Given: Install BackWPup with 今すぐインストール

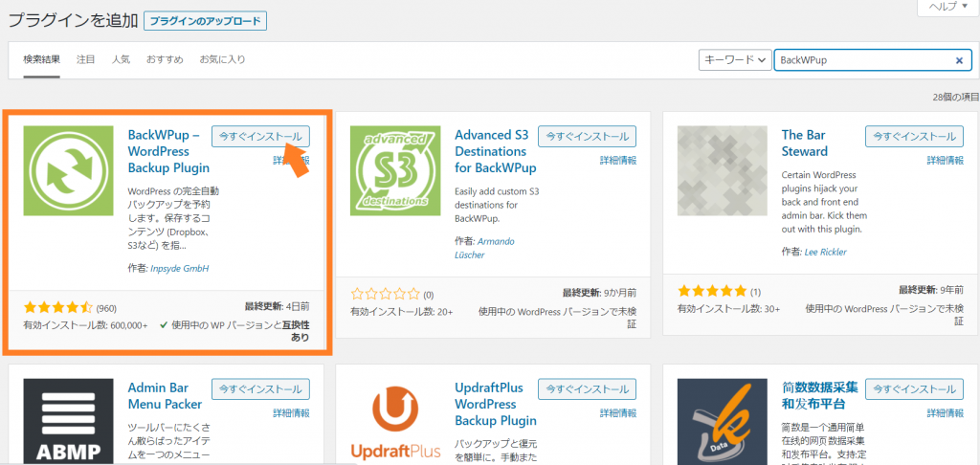Looking at the screenshot, I should click(x=260, y=136).
